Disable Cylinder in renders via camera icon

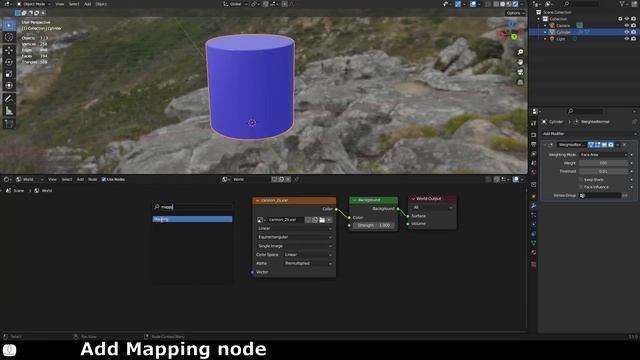633,32
